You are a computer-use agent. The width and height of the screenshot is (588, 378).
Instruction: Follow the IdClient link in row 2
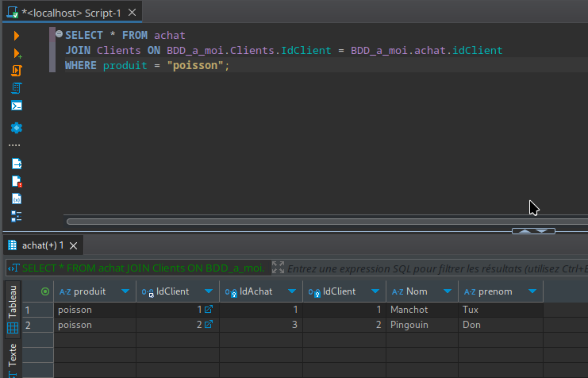[209, 325]
